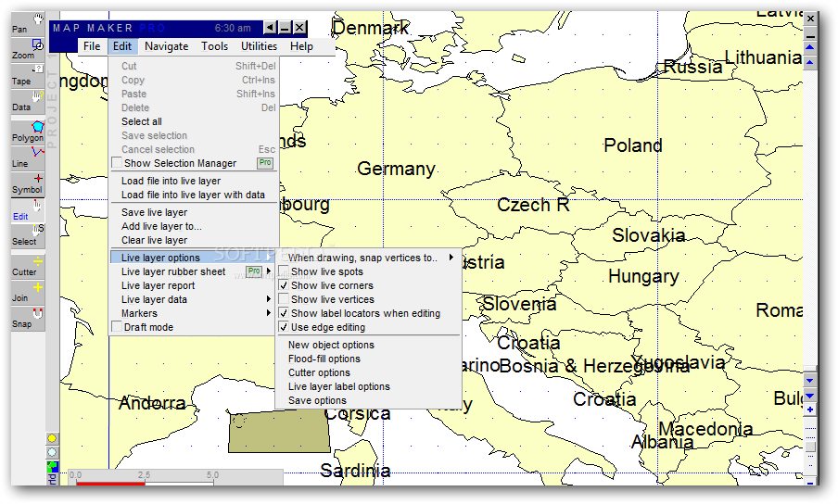Open the Edit menu
838x504 pixels.
[x=122, y=46]
